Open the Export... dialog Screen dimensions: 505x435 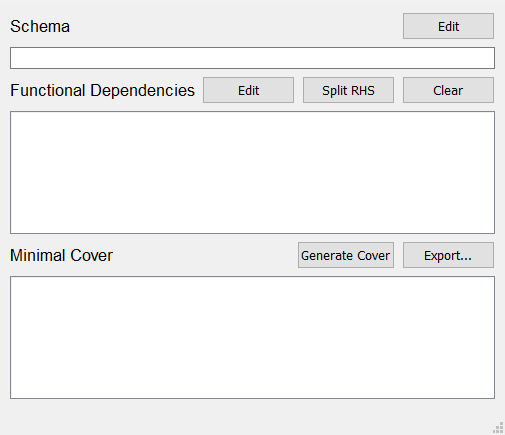coord(448,255)
